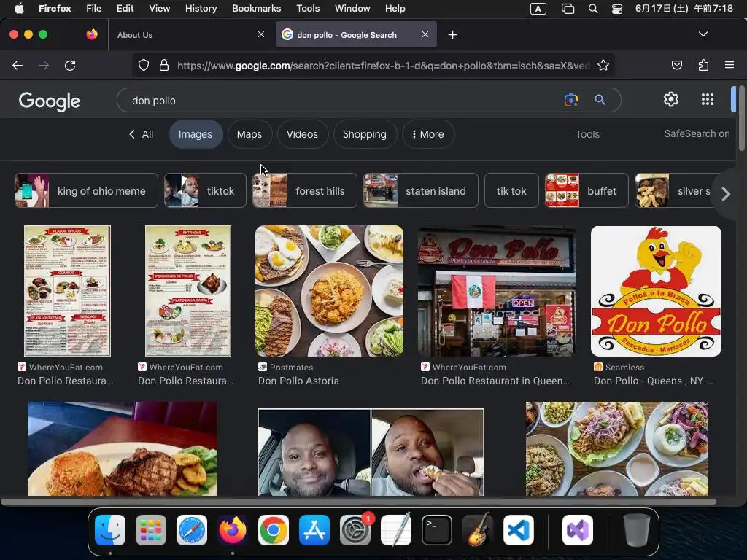Open Don Pollo - Queens, NY Seamless link

click(653, 381)
